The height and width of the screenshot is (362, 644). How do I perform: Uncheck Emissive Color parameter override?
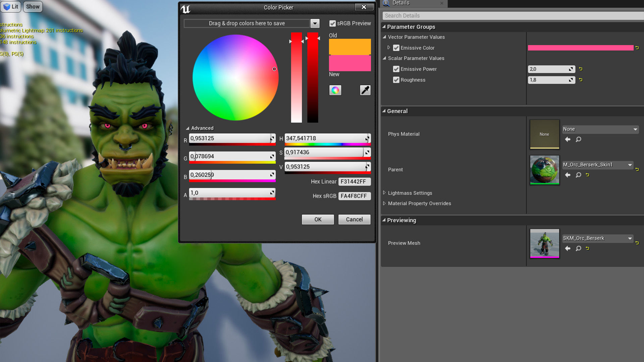pos(396,48)
